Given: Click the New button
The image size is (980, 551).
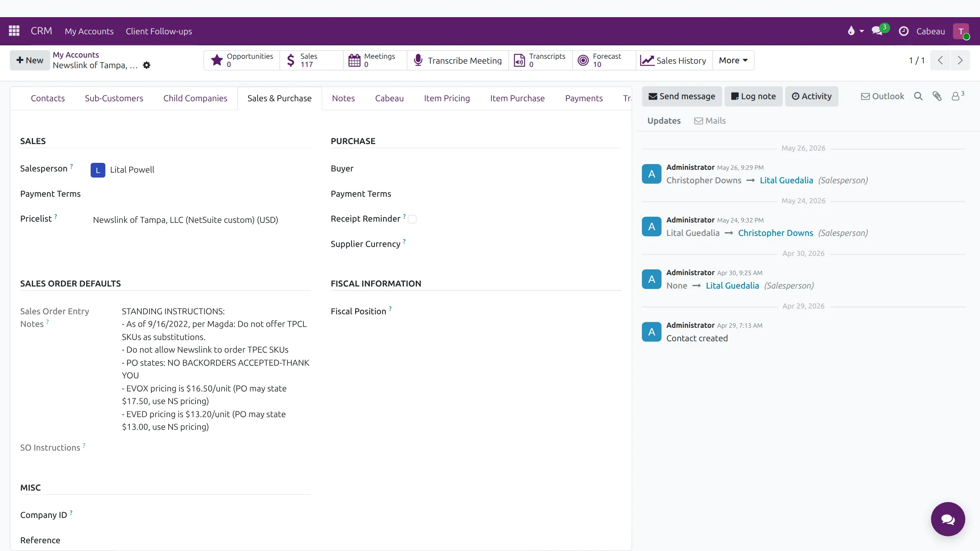Looking at the screenshot, I should [x=30, y=60].
